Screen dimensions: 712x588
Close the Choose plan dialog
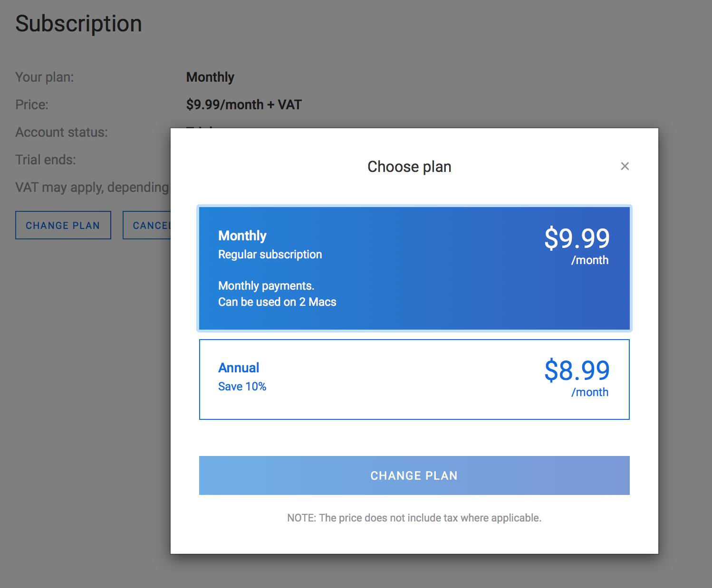pyautogui.click(x=625, y=166)
